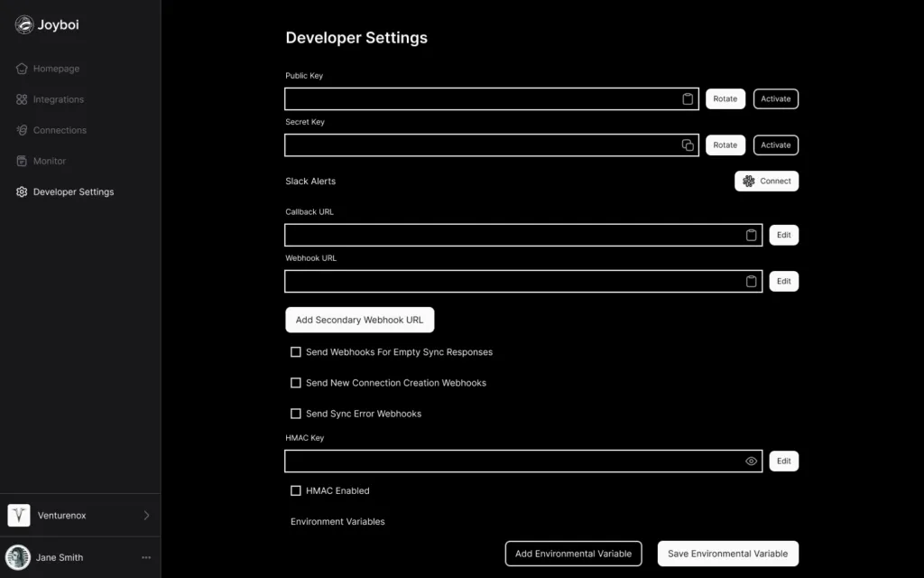Screen dimensions: 924x578
Task: Click Save Environmental Variable button
Action: pos(728,554)
